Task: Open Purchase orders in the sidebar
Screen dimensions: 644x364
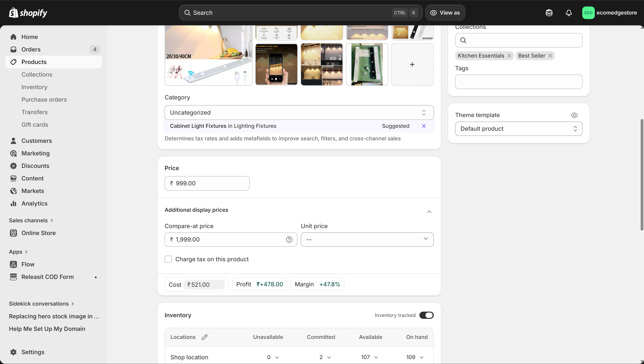Action: click(x=44, y=99)
